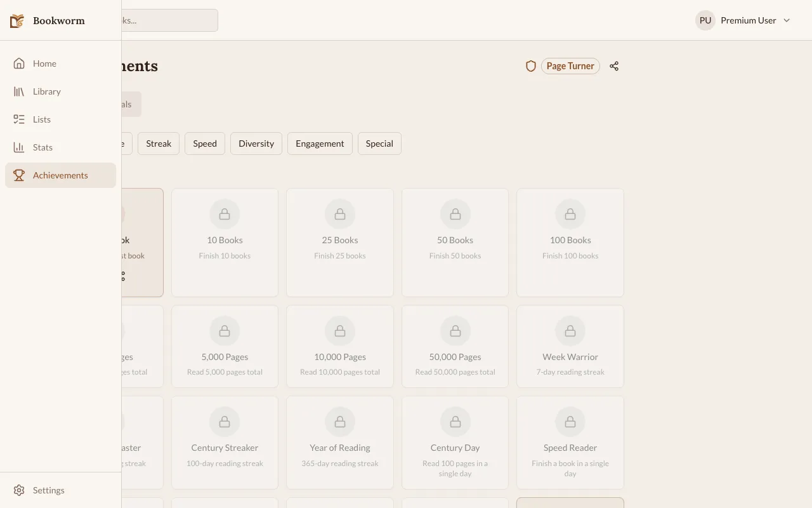The width and height of the screenshot is (812, 508).
Task: Click the lock icon on 10 Books card
Action: [x=225, y=215]
